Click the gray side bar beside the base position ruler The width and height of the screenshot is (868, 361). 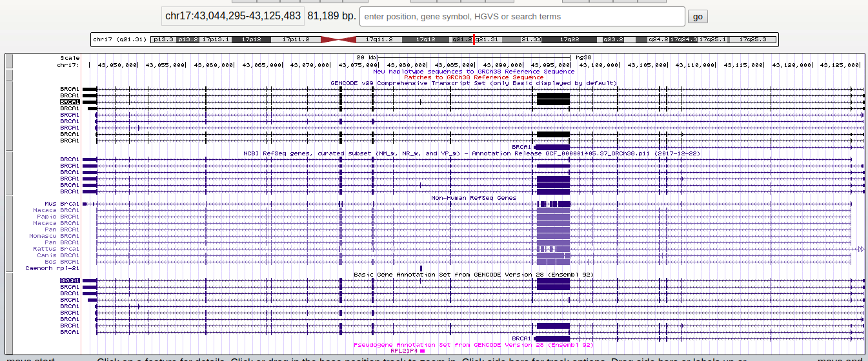click(9, 61)
